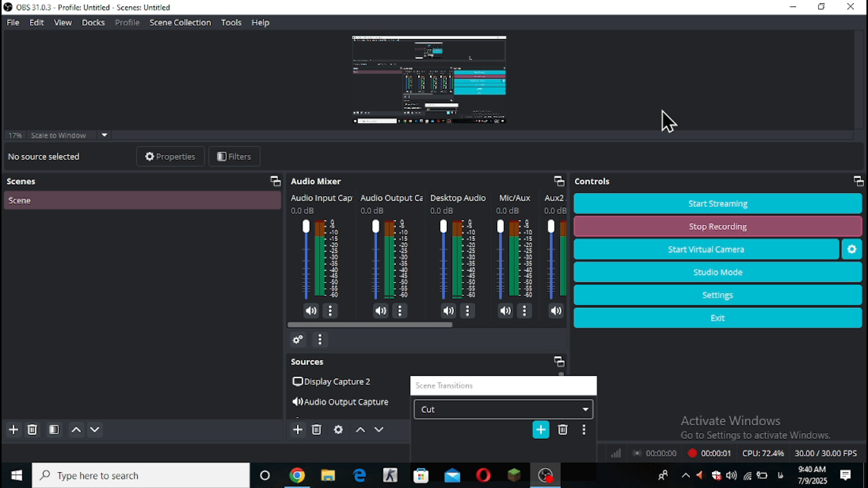The height and width of the screenshot is (488, 868).
Task: Enable Studio Mode
Action: [x=717, y=272]
